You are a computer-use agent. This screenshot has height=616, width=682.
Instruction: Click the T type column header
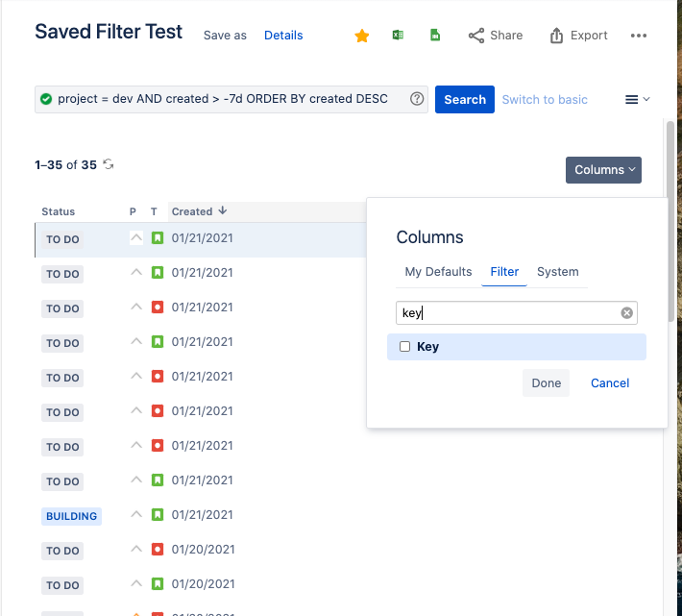[154, 211]
